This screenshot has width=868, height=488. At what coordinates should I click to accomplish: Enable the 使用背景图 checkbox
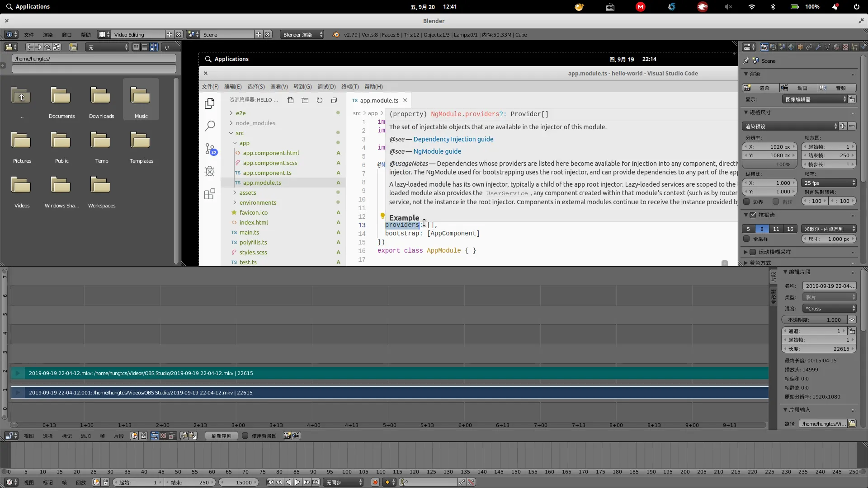point(245,436)
